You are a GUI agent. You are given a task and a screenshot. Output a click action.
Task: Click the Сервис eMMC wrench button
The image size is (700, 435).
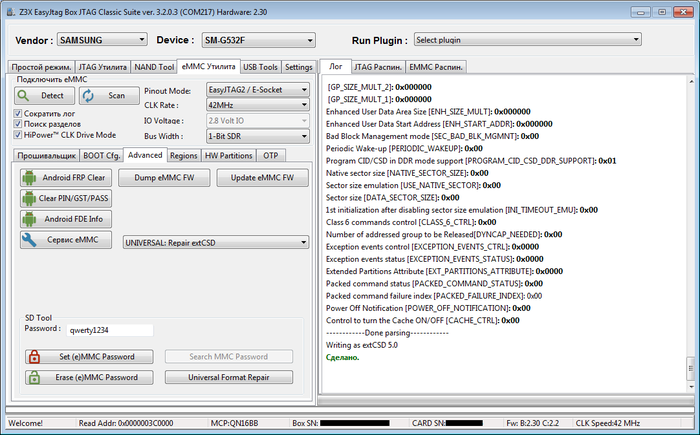pos(65,240)
